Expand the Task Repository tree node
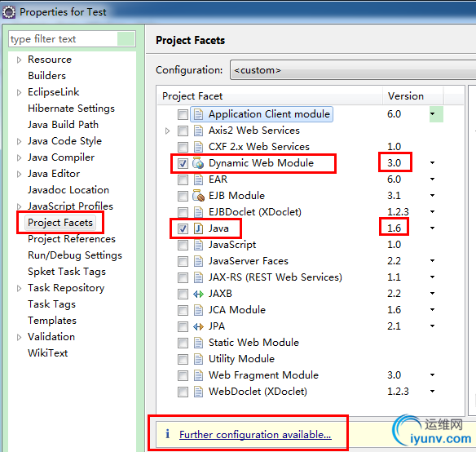Screen dimensions: 476x452 [x=19, y=288]
